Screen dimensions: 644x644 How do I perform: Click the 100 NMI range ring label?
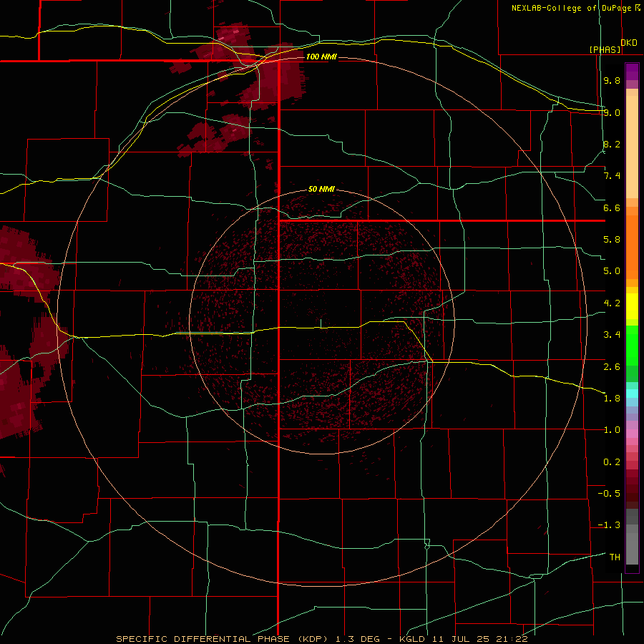321,57
